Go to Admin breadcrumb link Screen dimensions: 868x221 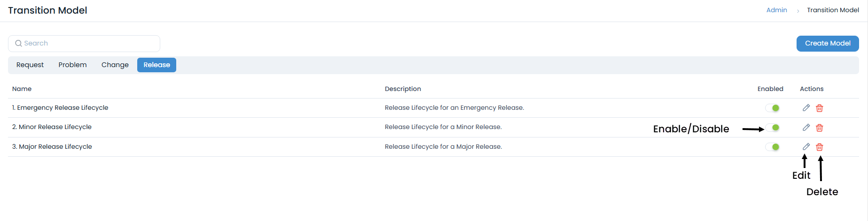pyautogui.click(x=776, y=10)
